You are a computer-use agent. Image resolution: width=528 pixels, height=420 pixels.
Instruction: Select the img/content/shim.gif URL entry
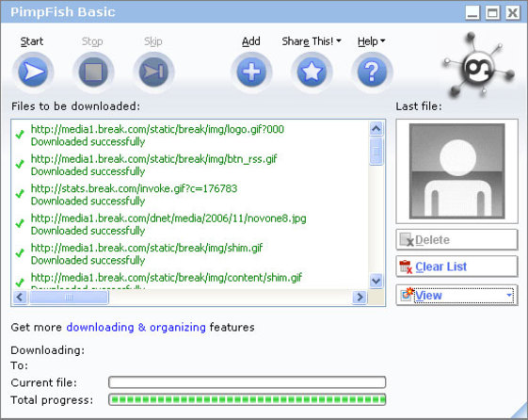(x=167, y=278)
